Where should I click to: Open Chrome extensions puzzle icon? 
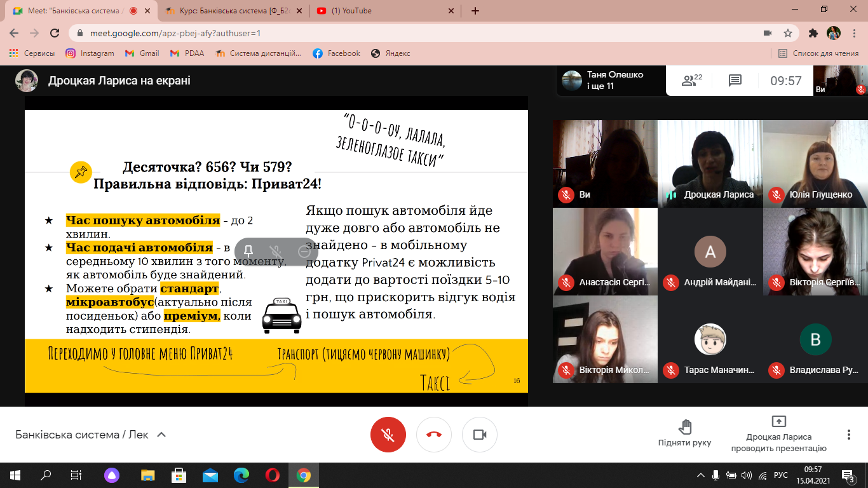pyautogui.click(x=813, y=33)
